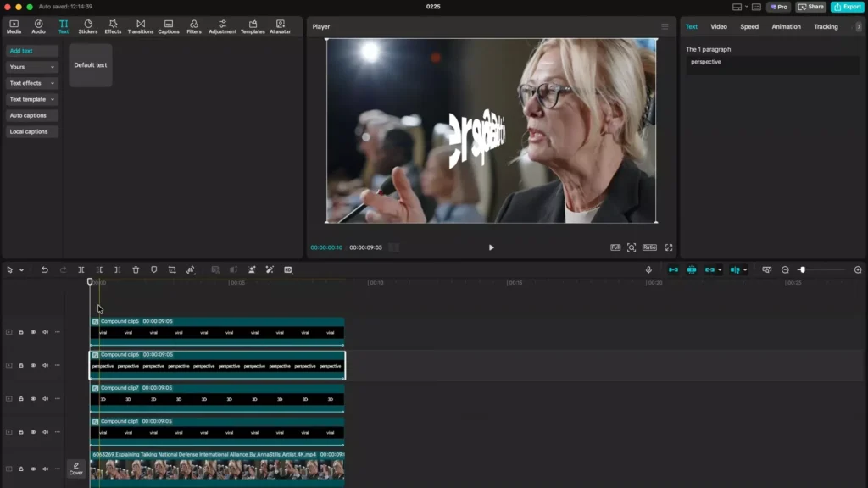Open the Filters panel

[x=193, y=25]
